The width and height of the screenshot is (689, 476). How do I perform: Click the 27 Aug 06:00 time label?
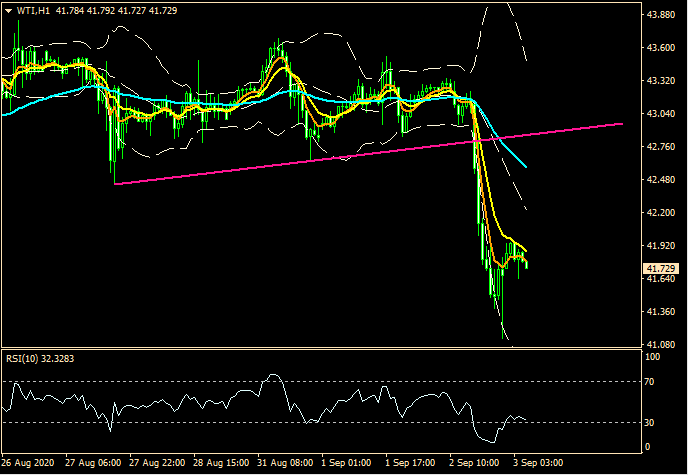(x=94, y=464)
